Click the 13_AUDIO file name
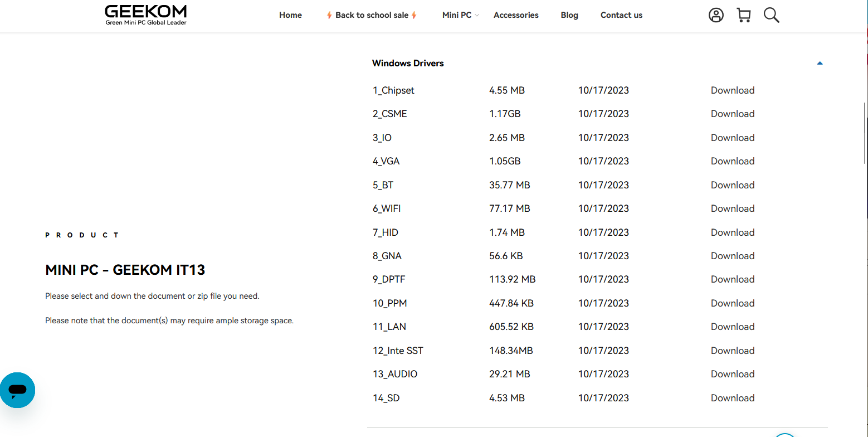The height and width of the screenshot is (437, 868). [395, 374]
